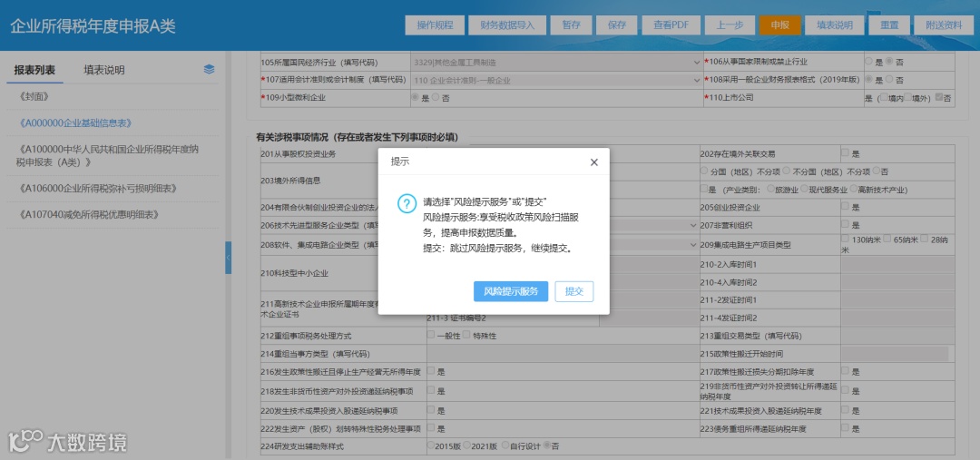Click the question mark icon in dialog

(407, 203)
